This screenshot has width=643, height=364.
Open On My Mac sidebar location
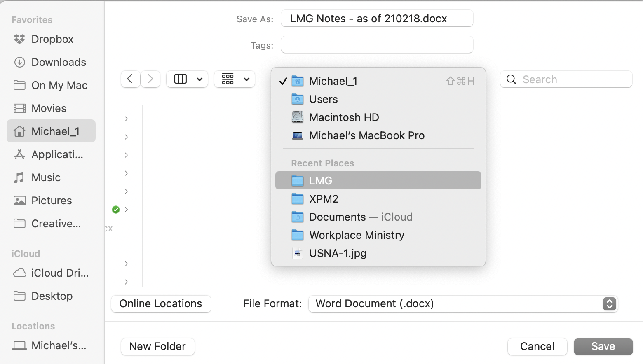point(51,85)
